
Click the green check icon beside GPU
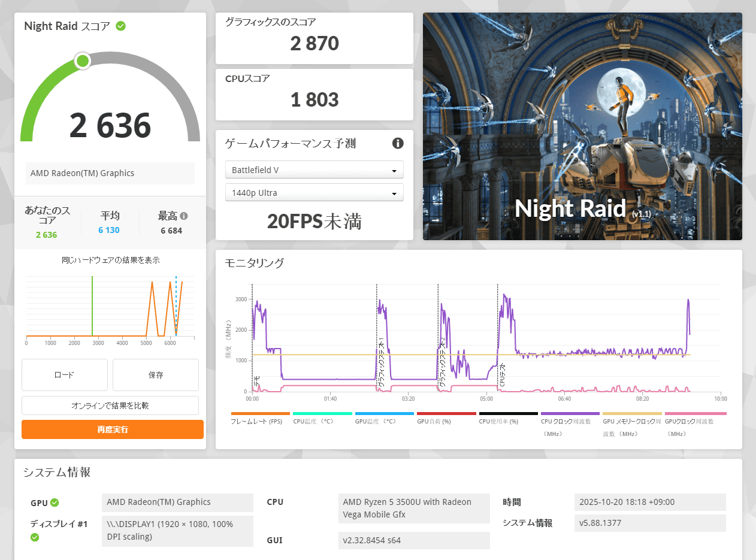(55, 503)
